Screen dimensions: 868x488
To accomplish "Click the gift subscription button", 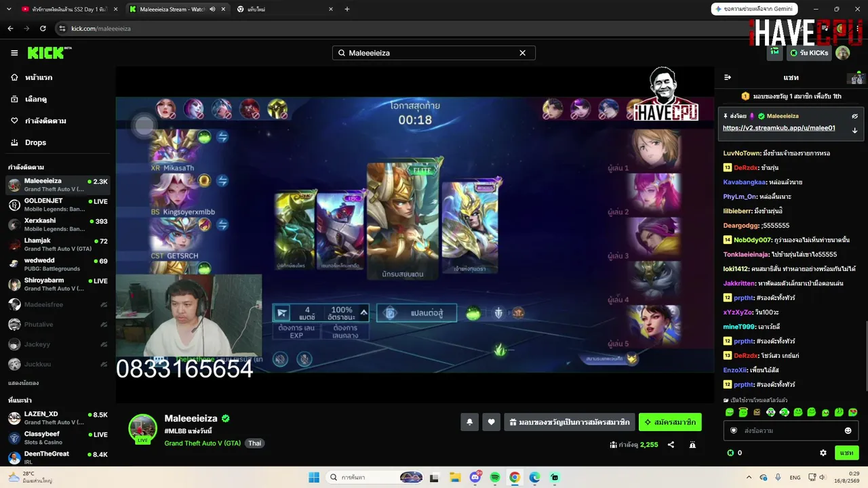I will tap(570, 422).
